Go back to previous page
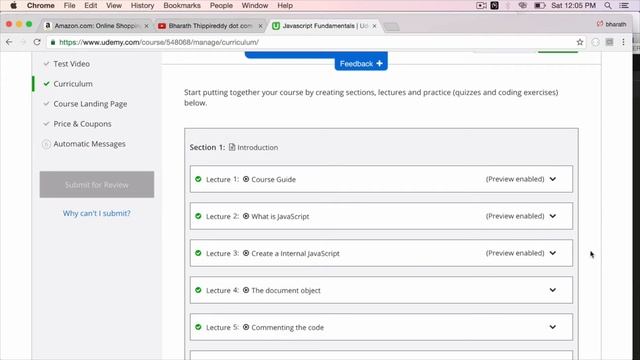This screenshot has height=360, width=640. point(9,42)
